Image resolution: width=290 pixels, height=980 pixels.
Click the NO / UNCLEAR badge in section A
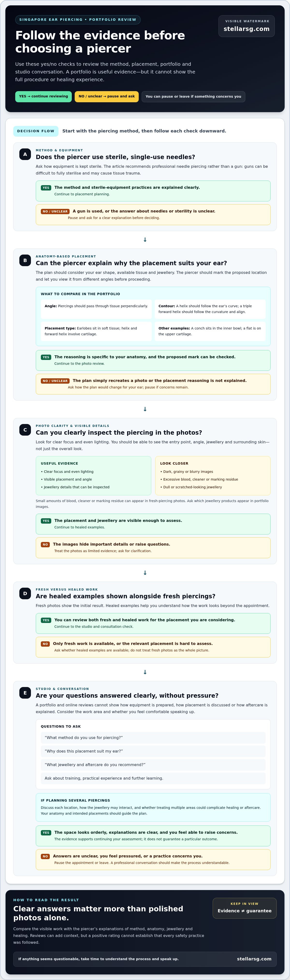point(55,212)
